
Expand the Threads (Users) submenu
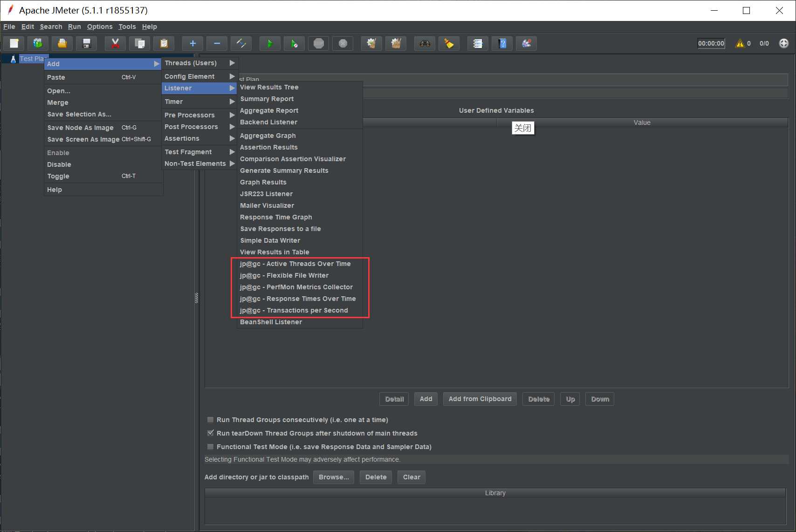199,63
